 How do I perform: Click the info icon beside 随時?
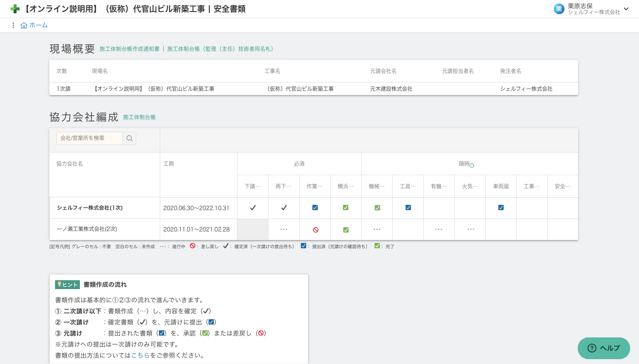pyautogui.click(x=472, y=165)
